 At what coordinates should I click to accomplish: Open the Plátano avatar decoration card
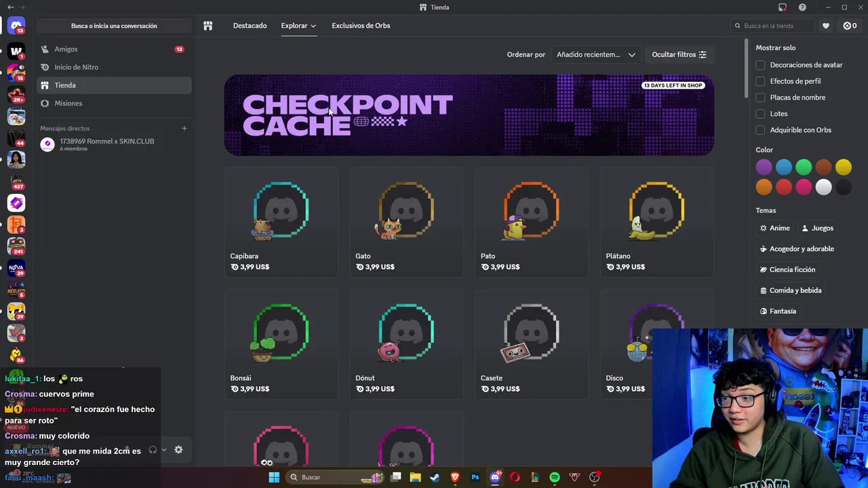tap(656, 222)
